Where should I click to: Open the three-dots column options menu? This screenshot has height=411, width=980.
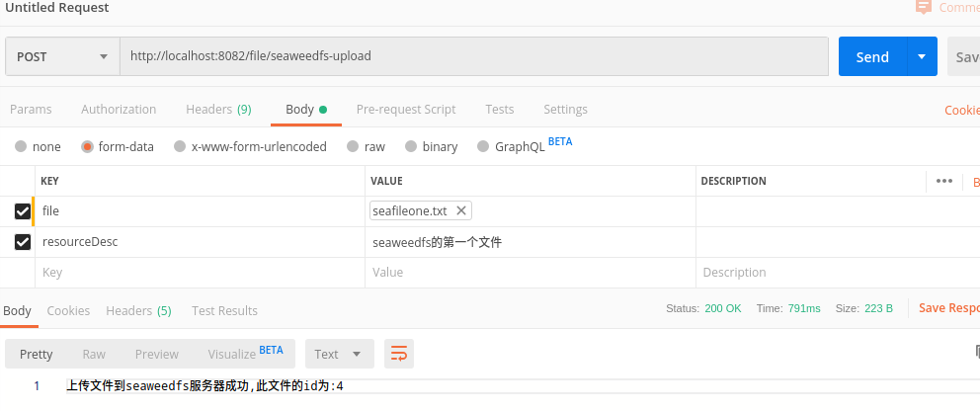coord(943,181)
